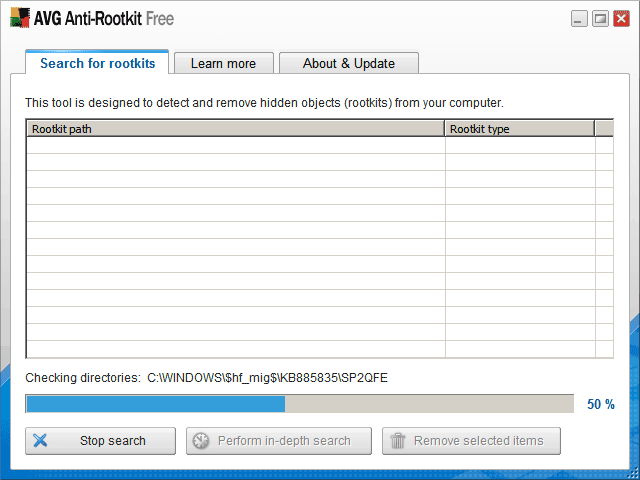The height and width of the screenshot is (480, 640).
Task: Click the blue scan progress bar
Action: tap(155, 404)
